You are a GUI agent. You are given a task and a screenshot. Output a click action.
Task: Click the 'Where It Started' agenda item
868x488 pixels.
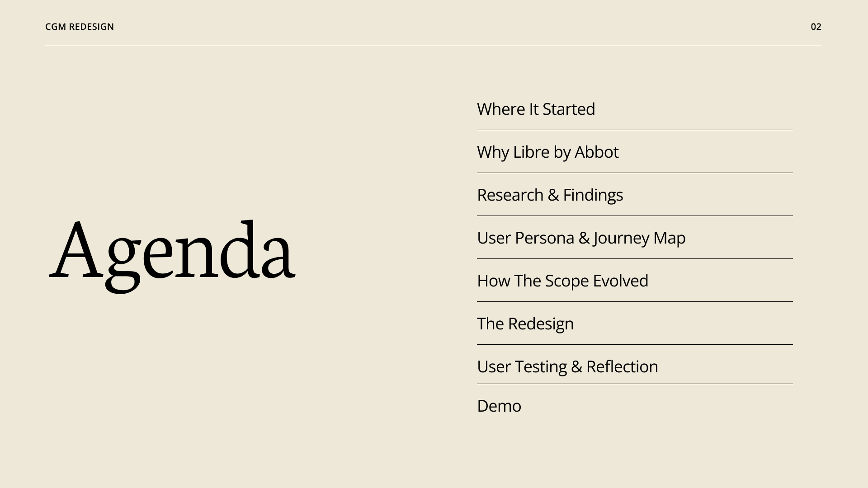click(536, 109)
